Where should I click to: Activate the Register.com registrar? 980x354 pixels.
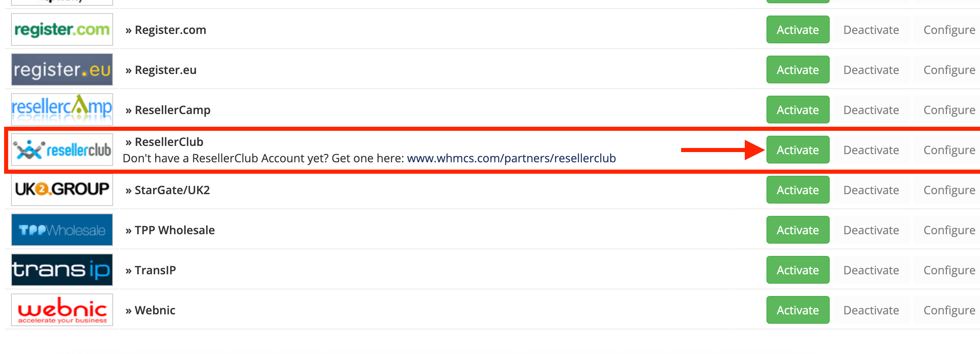point(798,29)
